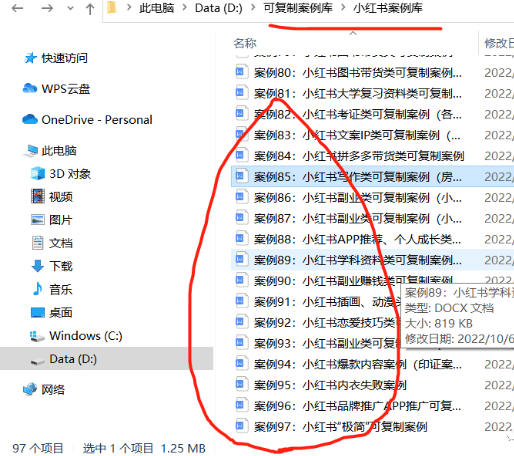This screenshot has width=514, height=456.
Task: Open 音乐 folder in sidebar
Action: tap(61, 289)
